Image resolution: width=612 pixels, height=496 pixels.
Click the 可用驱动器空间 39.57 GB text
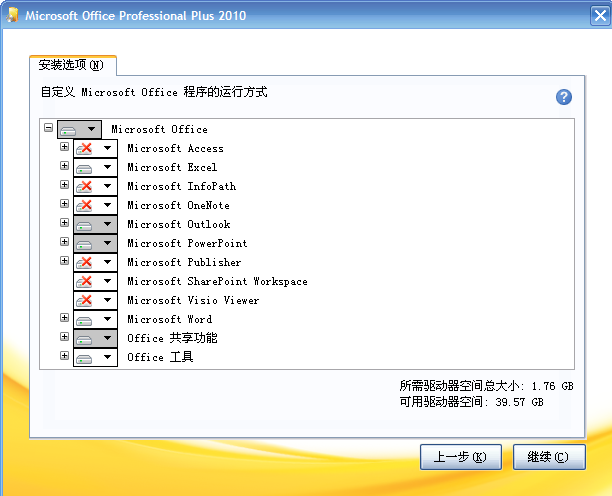coord(471,402)
